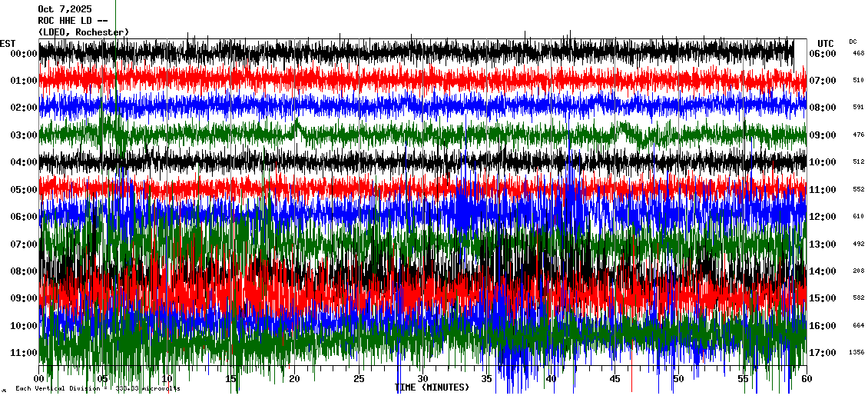Screen dimensions: 868x399
Task: Click the '05' minute tick label
Action: 103,379
